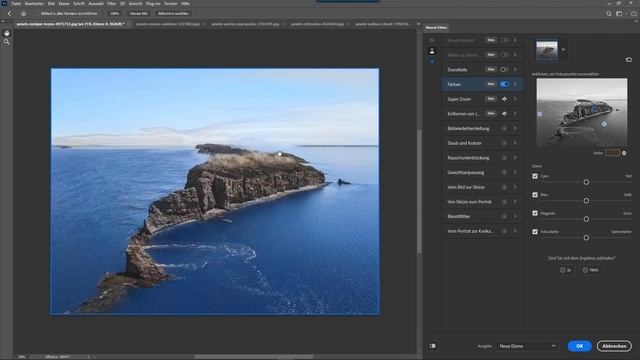Screen dimensions: 640x360
Task: Expand the Staub und Kratzer filter chevron
Action: [x=515, y=143]
